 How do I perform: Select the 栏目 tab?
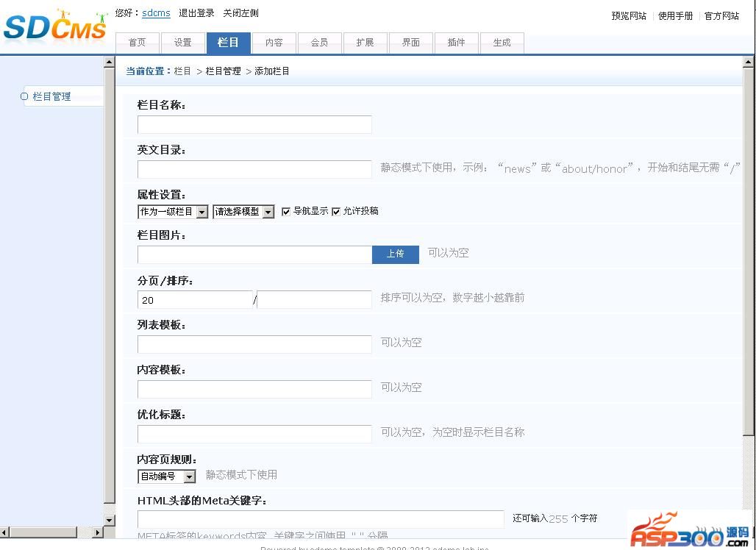pyautogui.click(x=228, y=43)
